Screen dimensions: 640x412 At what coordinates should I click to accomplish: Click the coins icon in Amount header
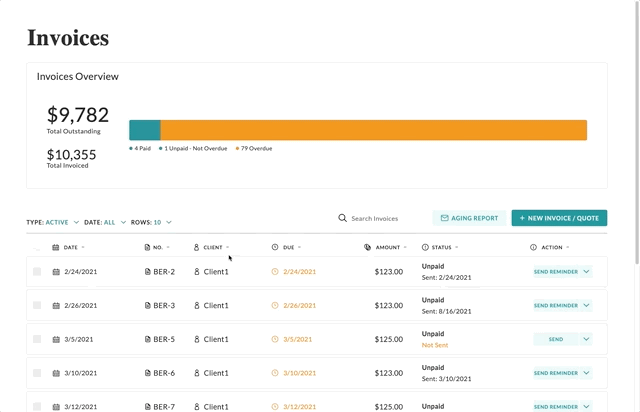[367, 247]
